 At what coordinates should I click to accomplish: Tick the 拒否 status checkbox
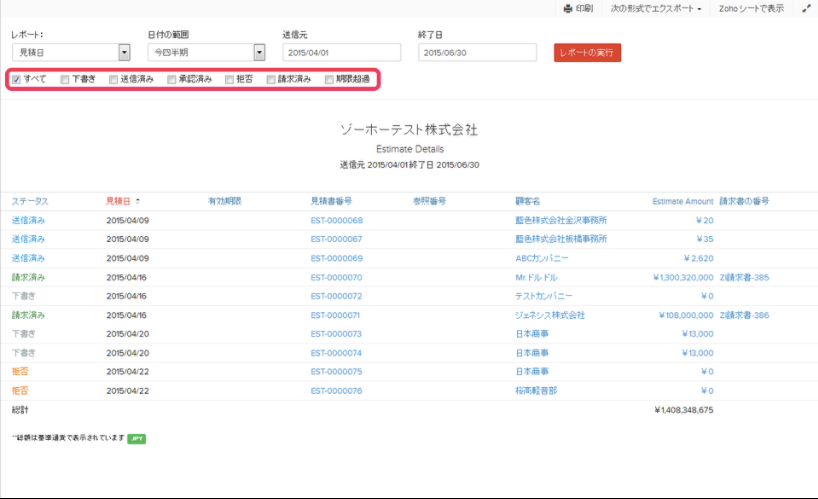[229, 79]
